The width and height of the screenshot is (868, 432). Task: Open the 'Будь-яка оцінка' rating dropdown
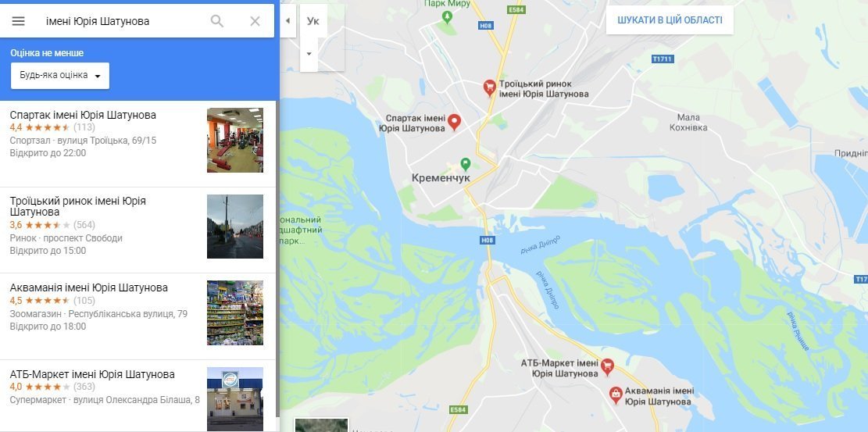(x=60, y=75)
